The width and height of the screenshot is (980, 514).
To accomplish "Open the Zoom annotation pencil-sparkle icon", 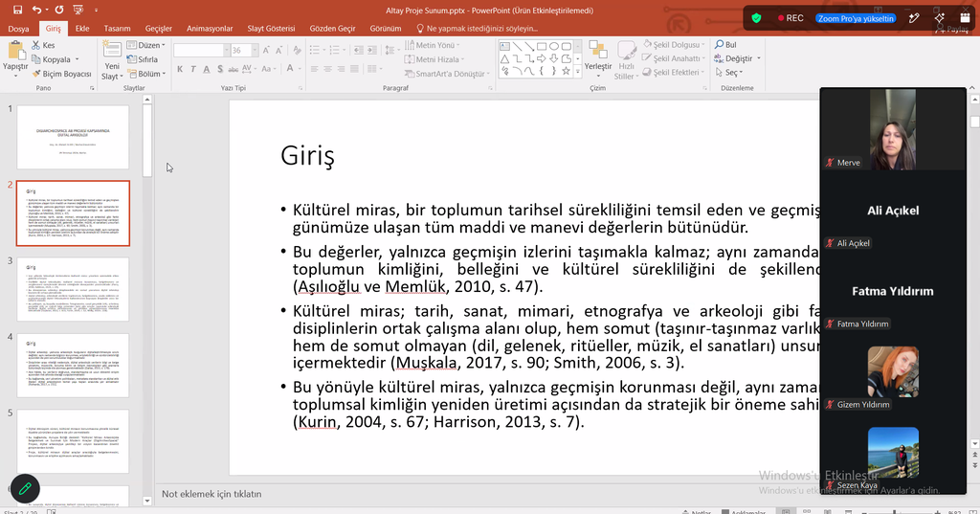I will (914, 18).
